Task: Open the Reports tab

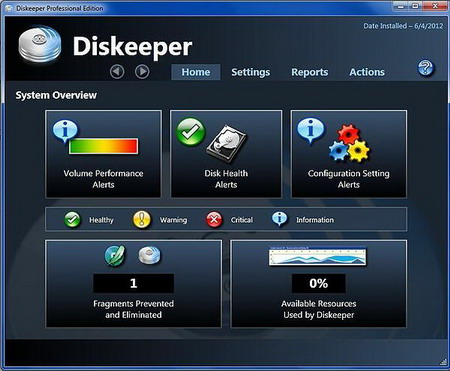Action: point(310,72)
